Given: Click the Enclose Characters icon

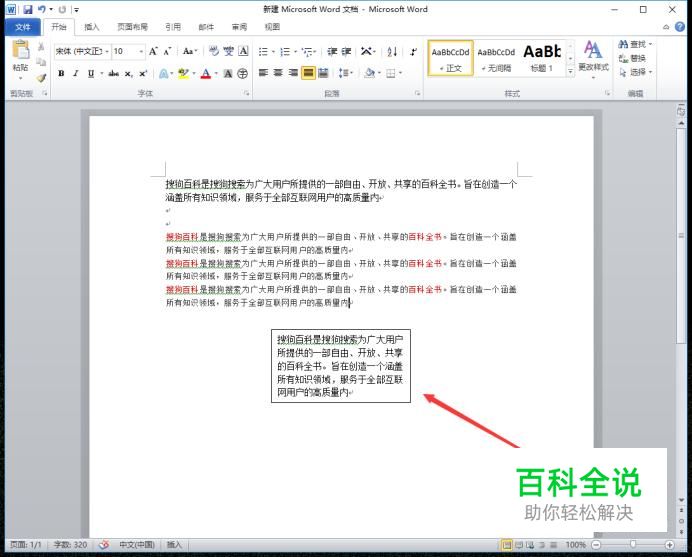Looking at the screenshot, I should coord(242,73).
